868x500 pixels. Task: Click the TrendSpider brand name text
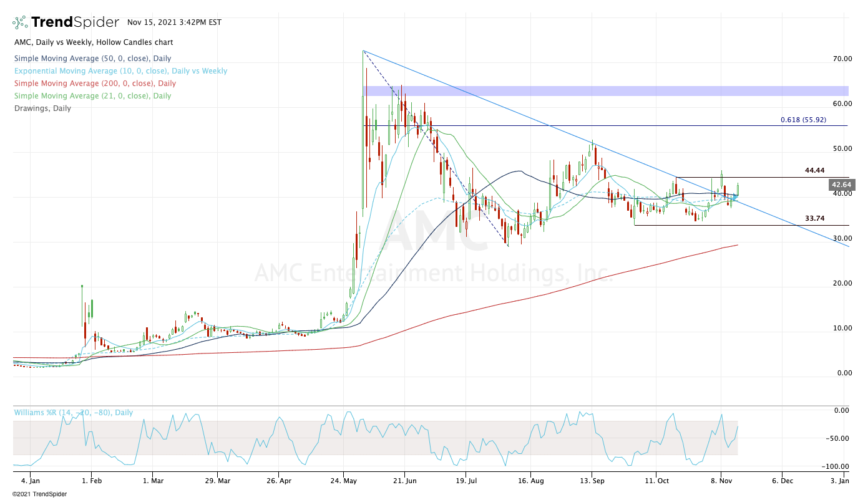(x=75, y=22)
